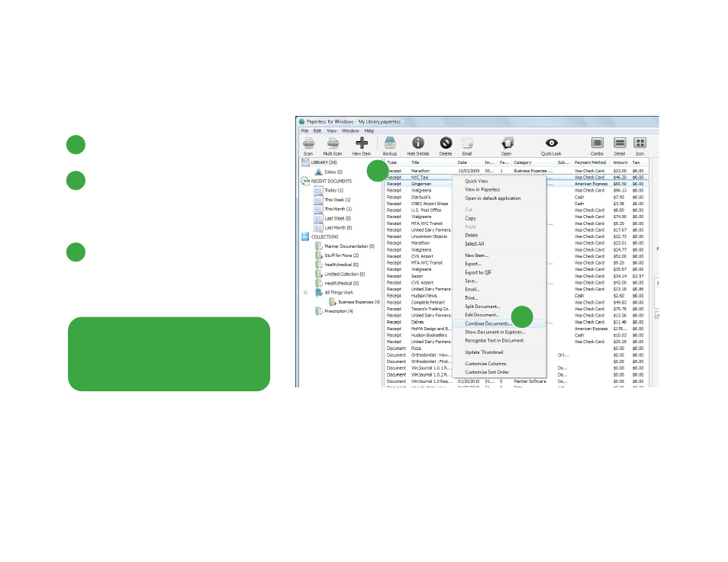Choose Quick View in the context menu

pyautogui.click(x=499, y=181)
